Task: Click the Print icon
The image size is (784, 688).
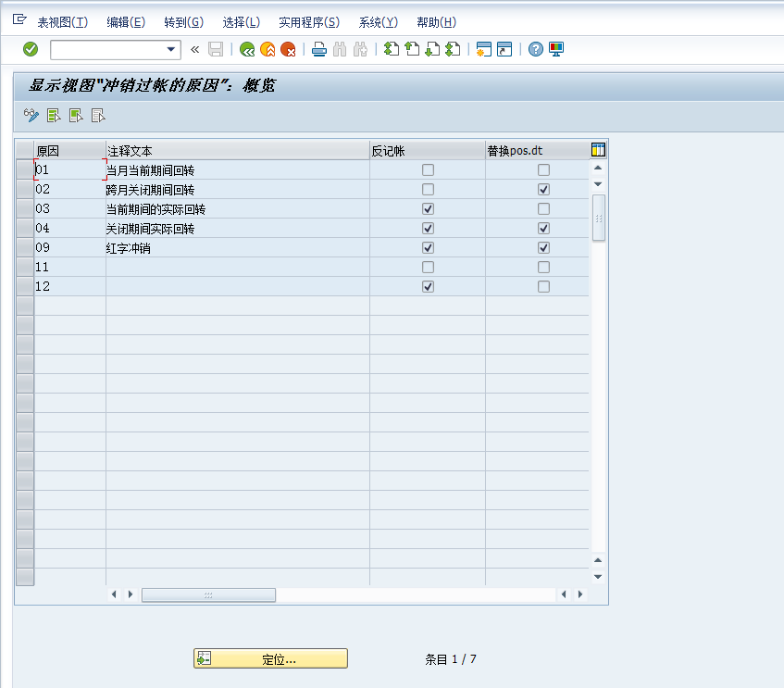Action: (x=318, y=49)
